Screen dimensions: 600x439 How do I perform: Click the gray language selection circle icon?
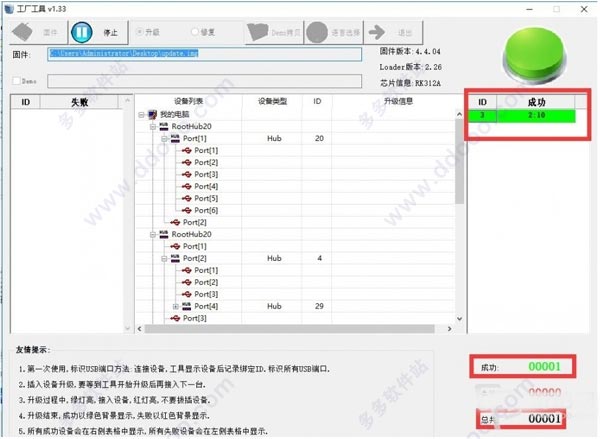[317, 32]
